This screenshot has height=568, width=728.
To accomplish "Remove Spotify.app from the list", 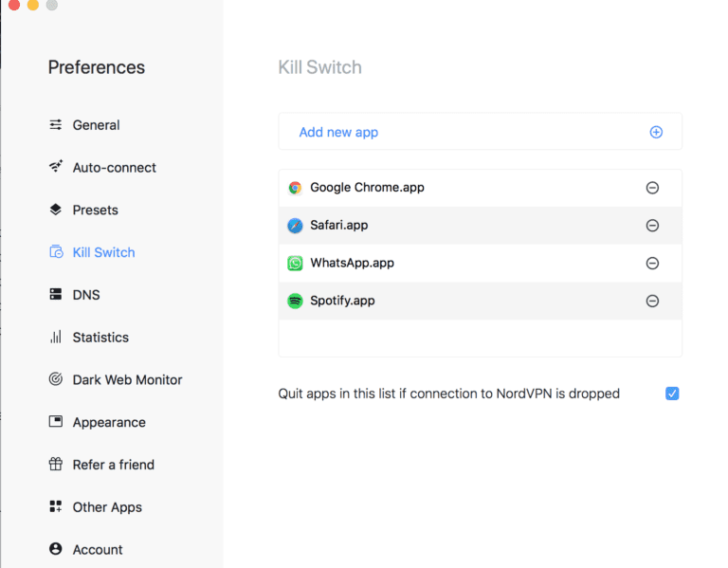I will 652,301.
